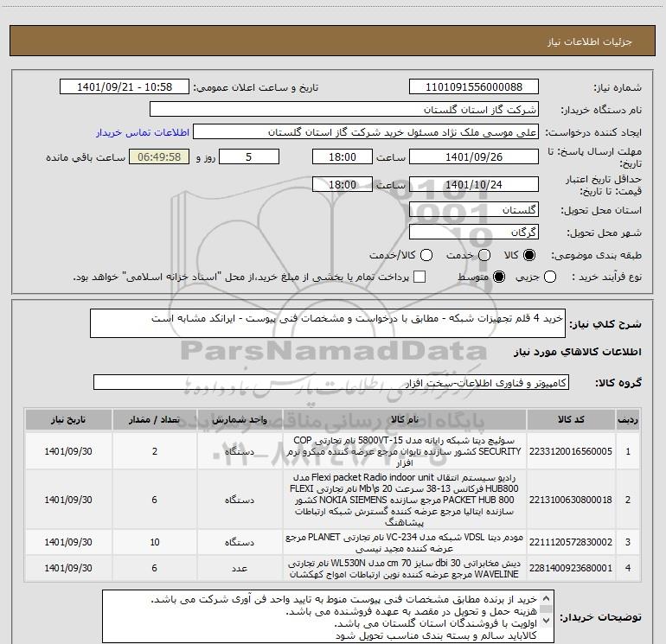
Task: Click the announcement date field 1401/09/21 - 10:58
Action: pyautogui.click(x=125, y=87)
